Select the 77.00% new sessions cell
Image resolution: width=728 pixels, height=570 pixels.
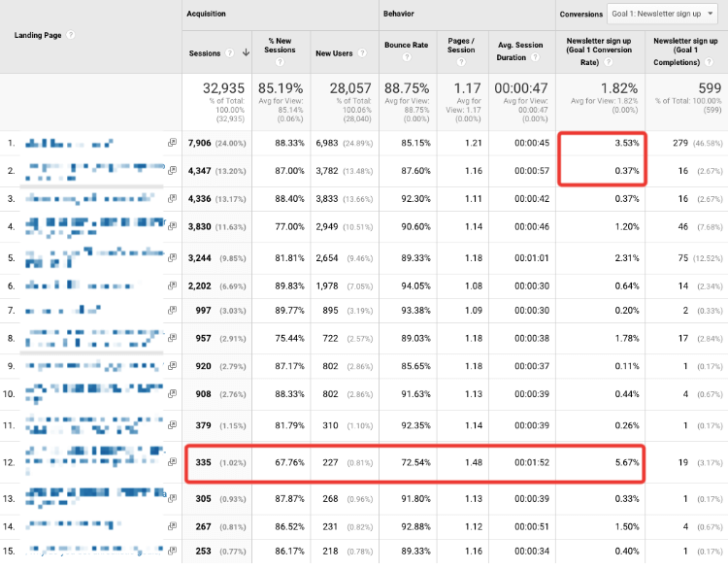point(289,226)
